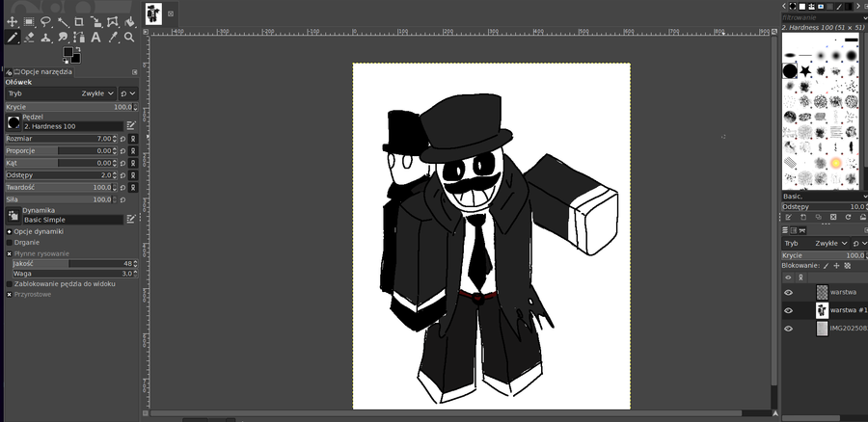Lock alpha channel in Blokowanie row
Viewport: 868px width, 422px height.
847,266
